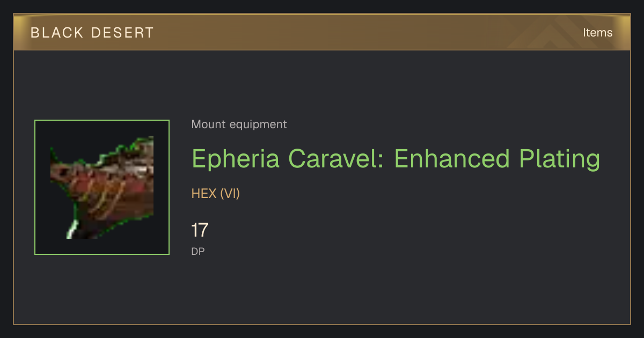The image size is (644, 338).
Task: Open the Epheria Caravel: Enhanced Plating title
Action: tap(396, 159)
